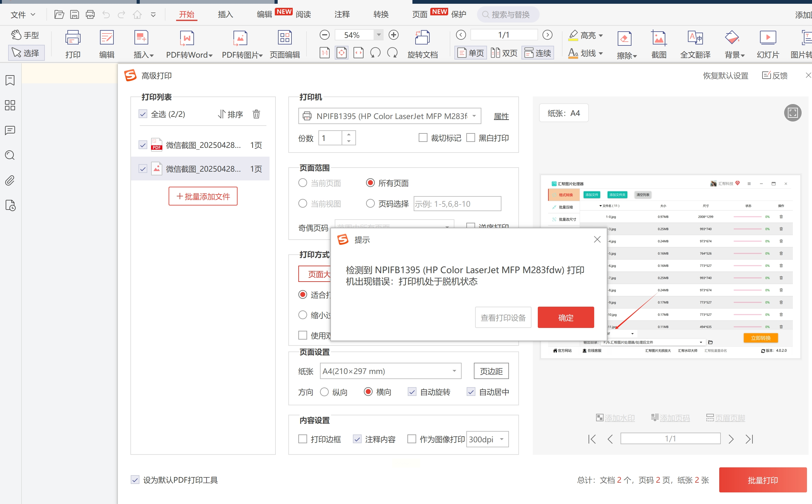Click the page range input field

(457, 204)
